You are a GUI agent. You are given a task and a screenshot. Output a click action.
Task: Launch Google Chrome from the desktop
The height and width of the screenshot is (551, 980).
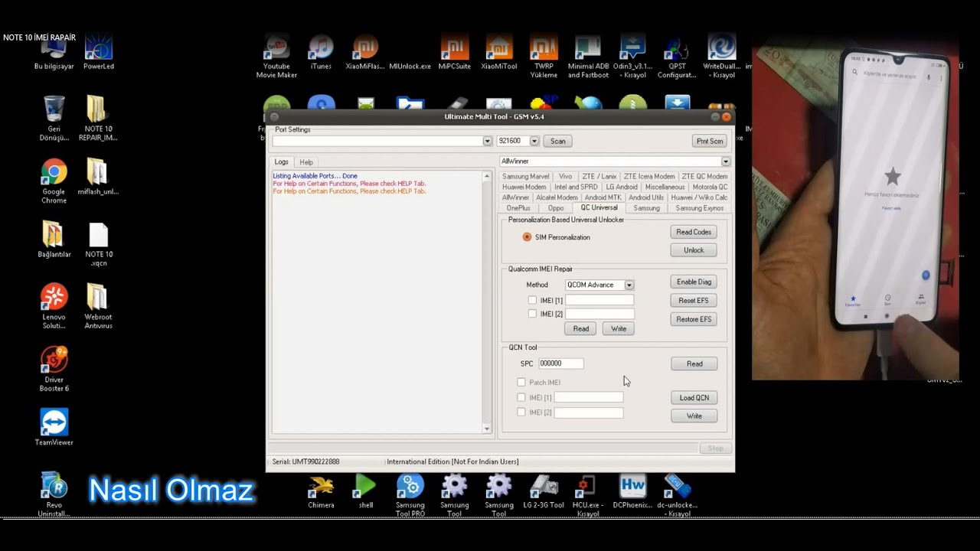[x=54, y=181]
